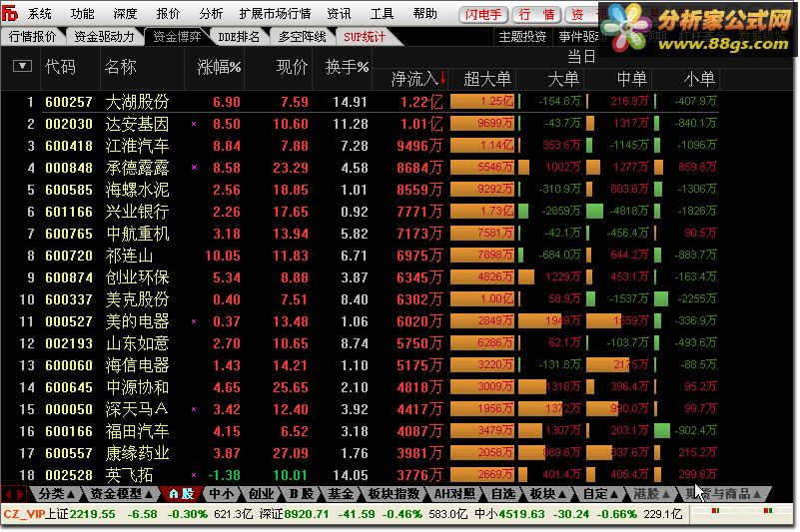Select the AH对照 bottom tab
This screenshot has height=532, width=800.
coord(454,494)
